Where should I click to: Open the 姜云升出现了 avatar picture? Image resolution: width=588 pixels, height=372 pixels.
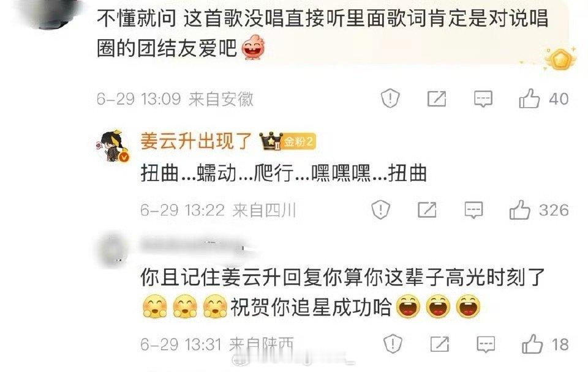[114, 146]
